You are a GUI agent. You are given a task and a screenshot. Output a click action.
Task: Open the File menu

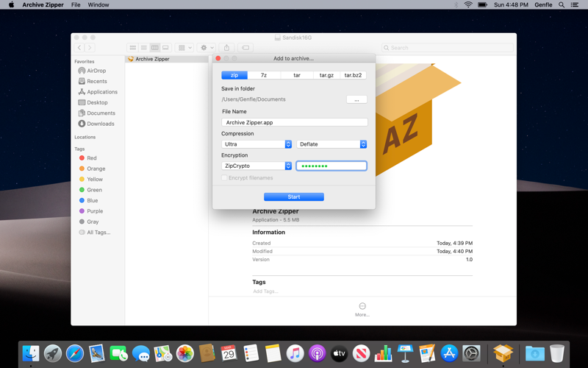(x=76, y=4)
